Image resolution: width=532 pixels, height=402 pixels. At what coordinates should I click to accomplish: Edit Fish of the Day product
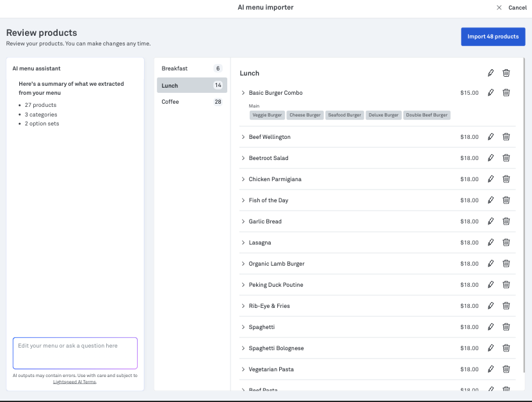490,200
